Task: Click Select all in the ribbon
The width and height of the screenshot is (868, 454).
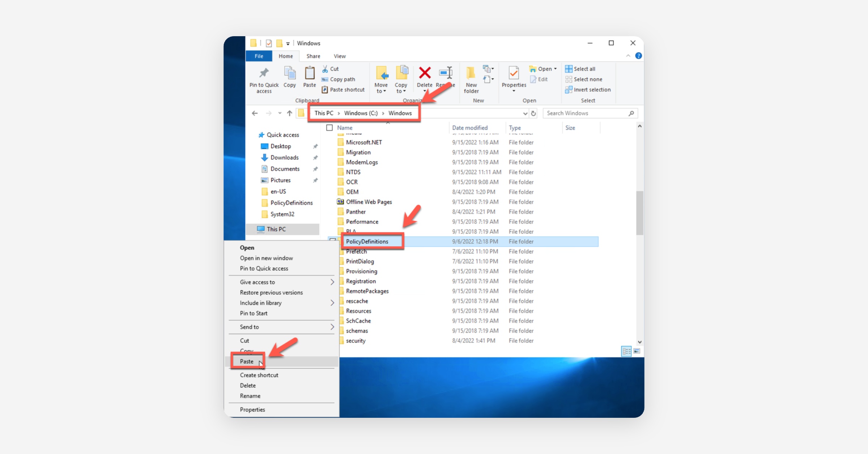Action: pos(584,69)
